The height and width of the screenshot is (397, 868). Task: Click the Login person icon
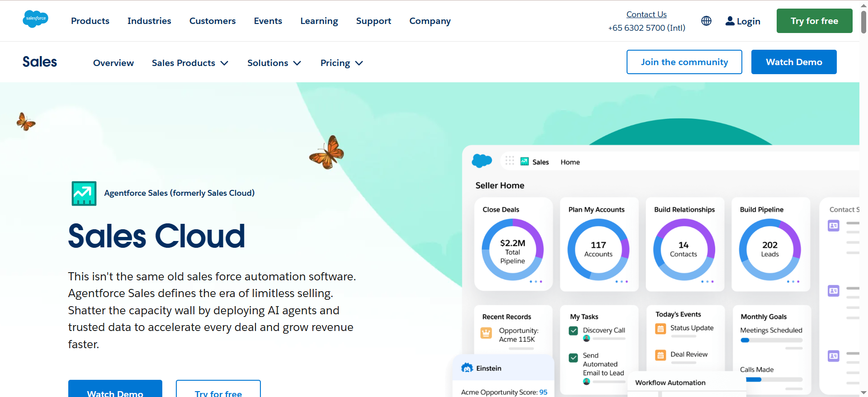(x=730, y=21)
